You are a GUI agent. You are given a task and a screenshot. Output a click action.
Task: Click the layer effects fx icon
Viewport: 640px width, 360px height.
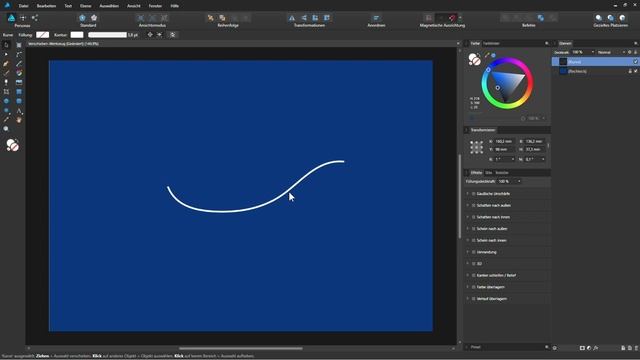(596, 348)
